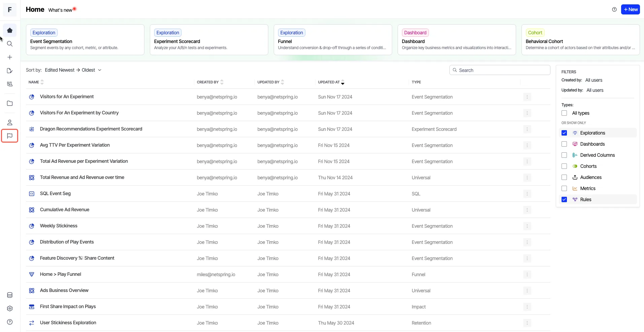Click the help circle icon near New

(614, 9)
